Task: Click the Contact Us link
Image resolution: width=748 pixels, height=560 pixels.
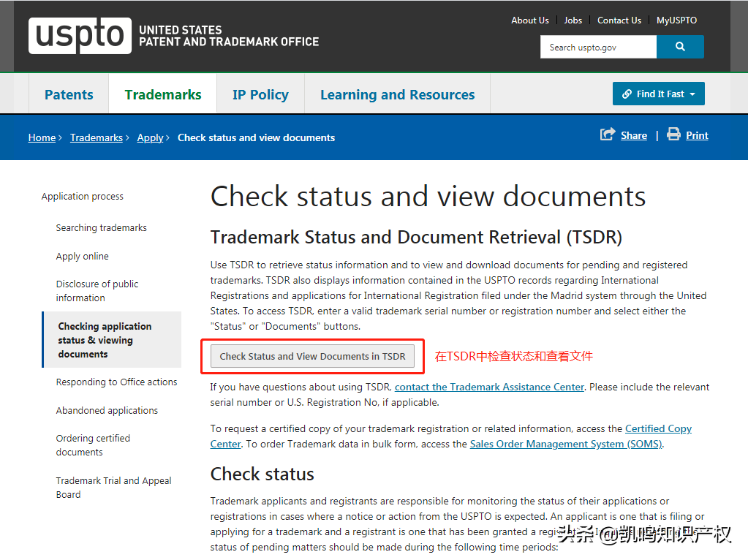Action: pos(619,20)
